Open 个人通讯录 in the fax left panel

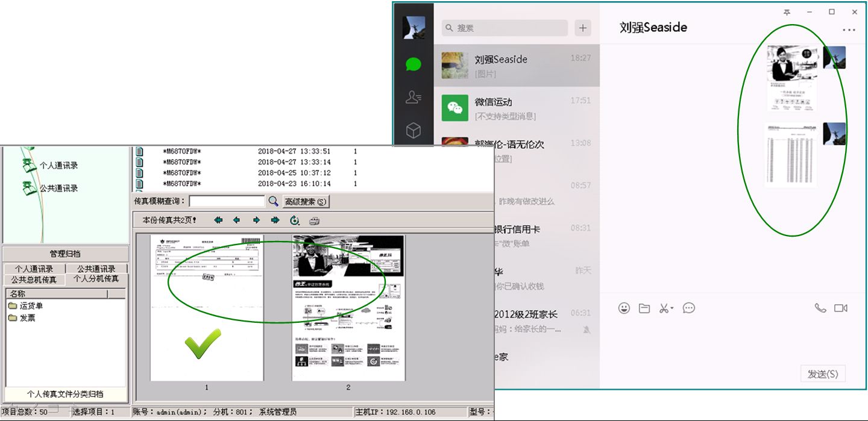click(x=51, y=165)
